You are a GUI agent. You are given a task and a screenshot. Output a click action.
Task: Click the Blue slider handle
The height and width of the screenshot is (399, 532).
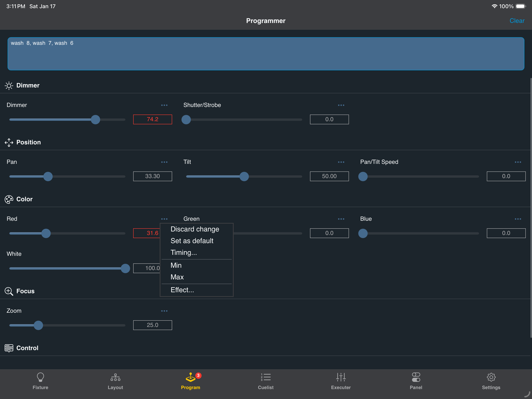coord(363,233)
